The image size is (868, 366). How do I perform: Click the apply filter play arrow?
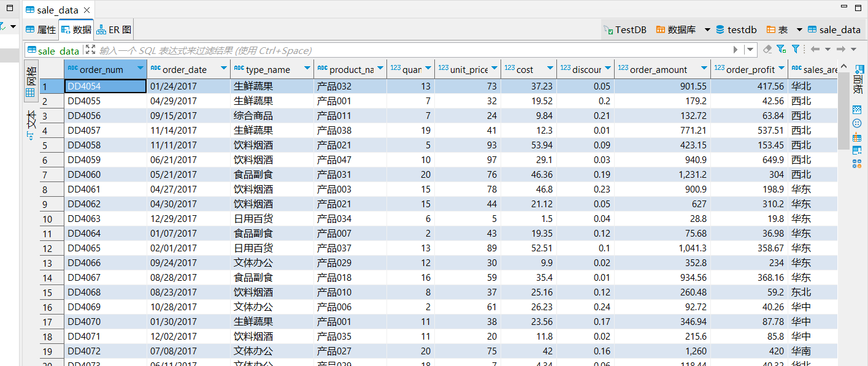pos(735,50)
